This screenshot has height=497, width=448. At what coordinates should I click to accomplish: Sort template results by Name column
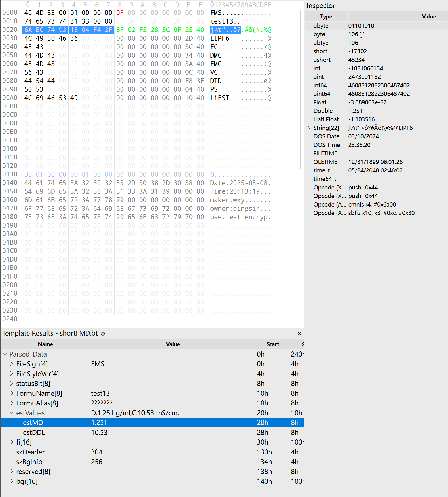pos(45,344)
